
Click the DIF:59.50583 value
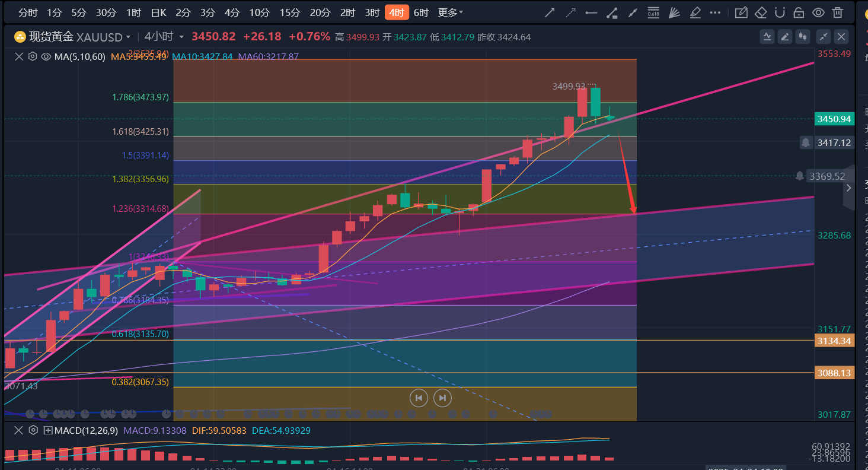[x=218, y=430]
